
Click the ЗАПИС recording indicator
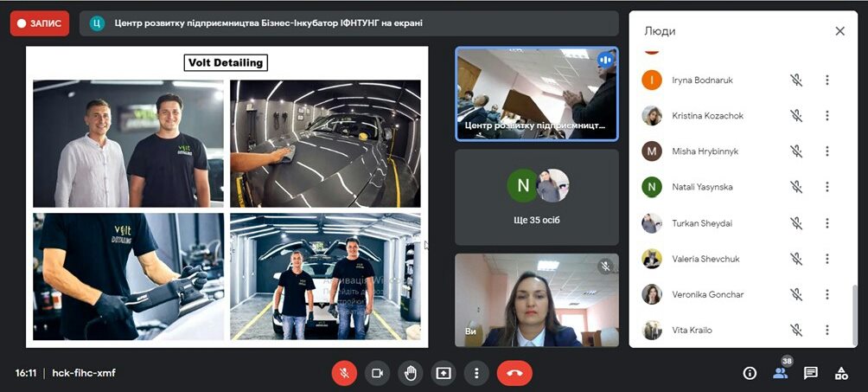click(40, 23)
